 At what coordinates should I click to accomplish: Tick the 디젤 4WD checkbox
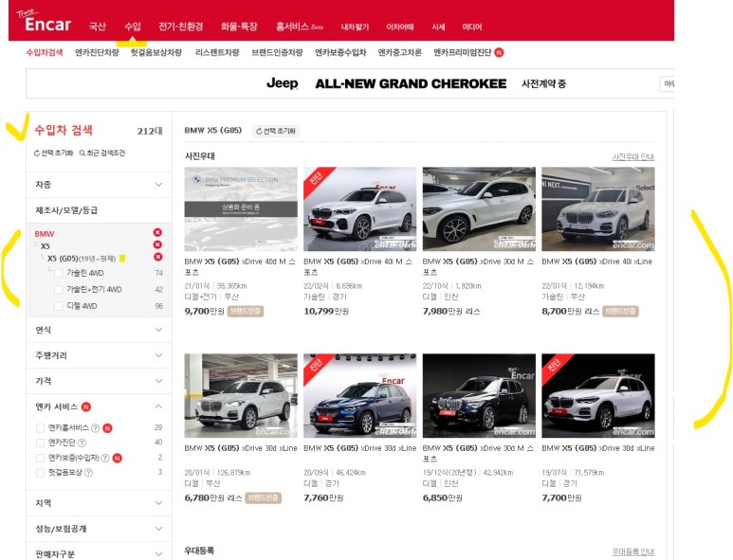pos(59,306)
